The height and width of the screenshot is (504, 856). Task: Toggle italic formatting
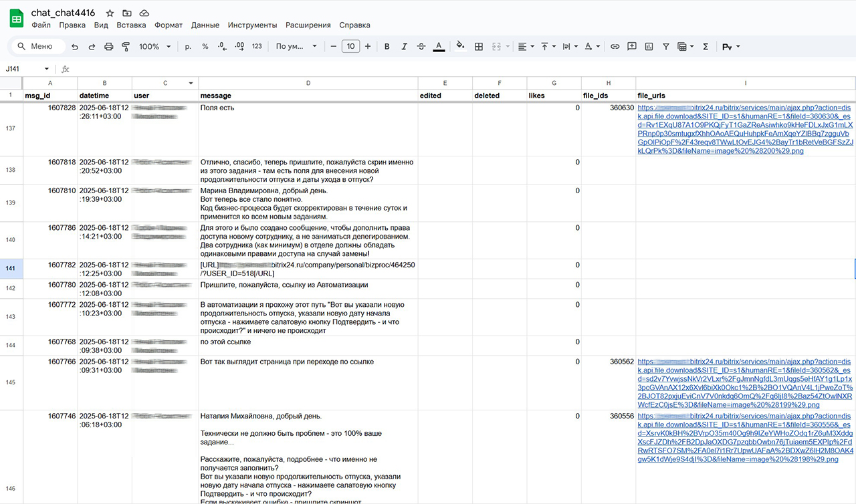[x=404, y=47]
